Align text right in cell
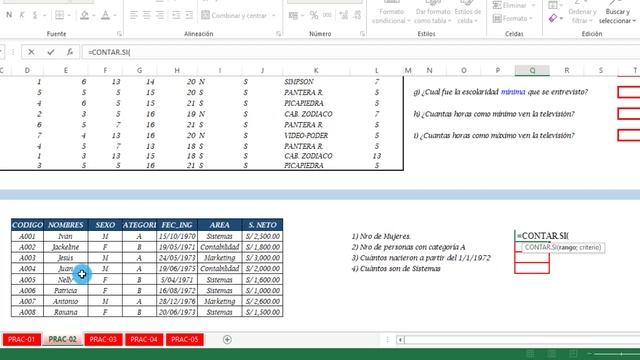This screenshot has height=360, width=640. point(160,16)
